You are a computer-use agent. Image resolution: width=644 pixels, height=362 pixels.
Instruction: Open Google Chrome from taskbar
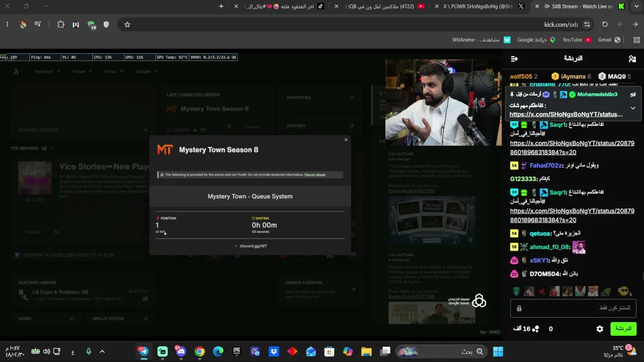tap(200, 351)
